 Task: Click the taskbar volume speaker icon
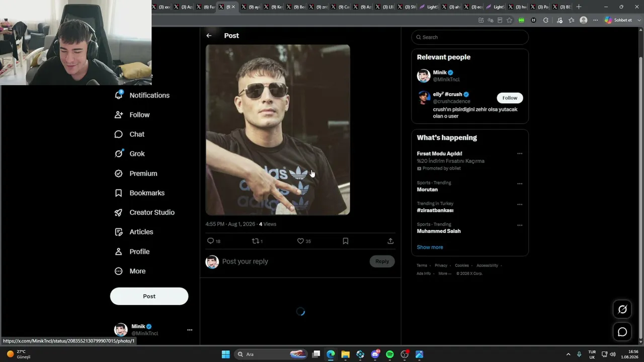tap(613, 354)
